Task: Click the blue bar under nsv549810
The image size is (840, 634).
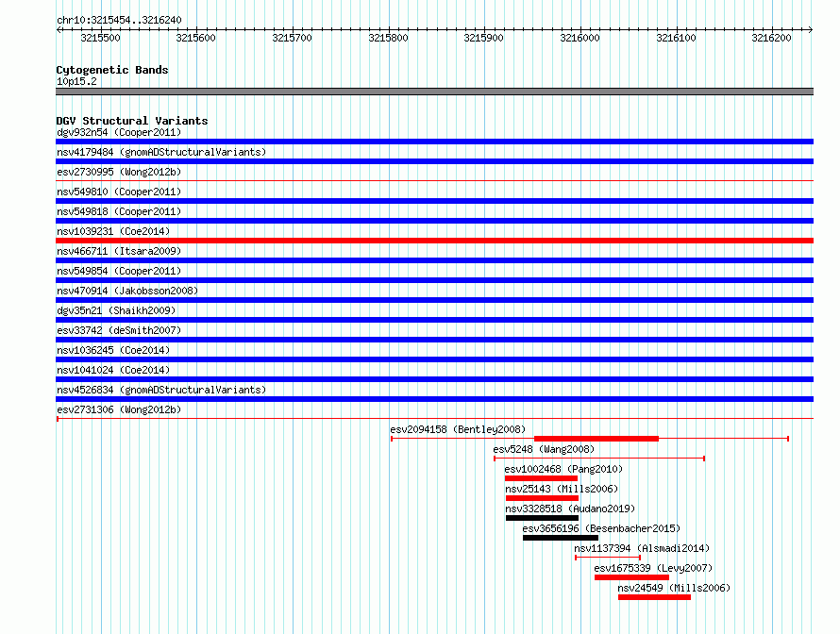Action: tap(434, 201)
